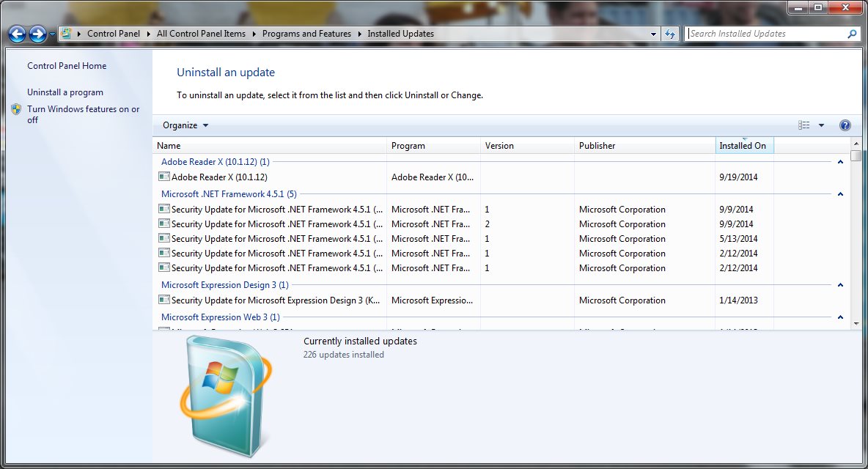Screen dimensions: 868x469
Task: Click the 9/19/2014 installed date
Action: [x=738, y=177]
